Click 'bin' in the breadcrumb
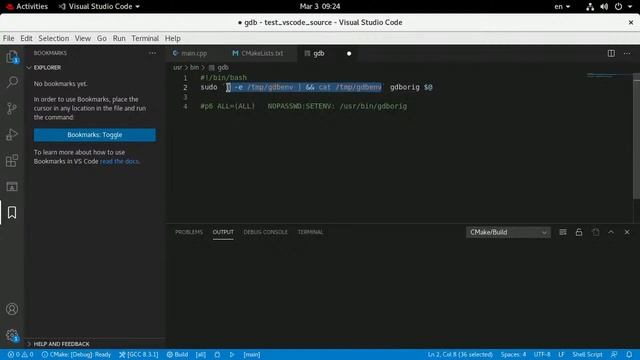The height and width of the screenshot is (360, 640). (194, 67)
